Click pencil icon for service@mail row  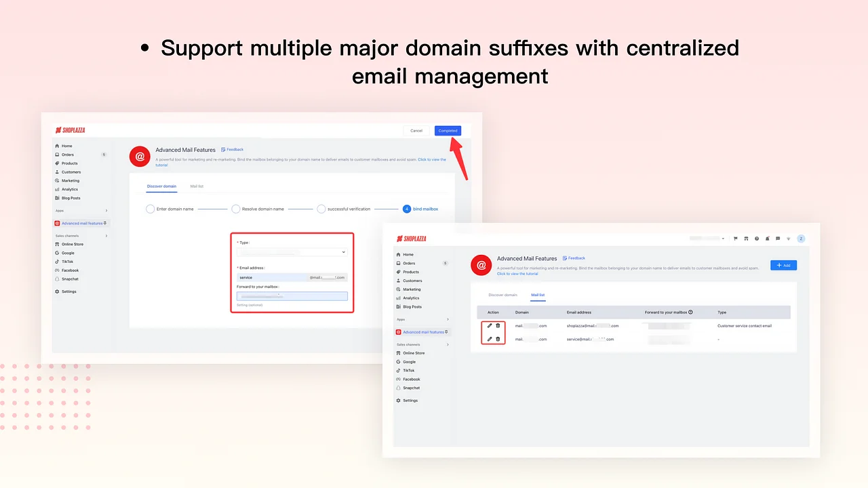coord(490,339)
